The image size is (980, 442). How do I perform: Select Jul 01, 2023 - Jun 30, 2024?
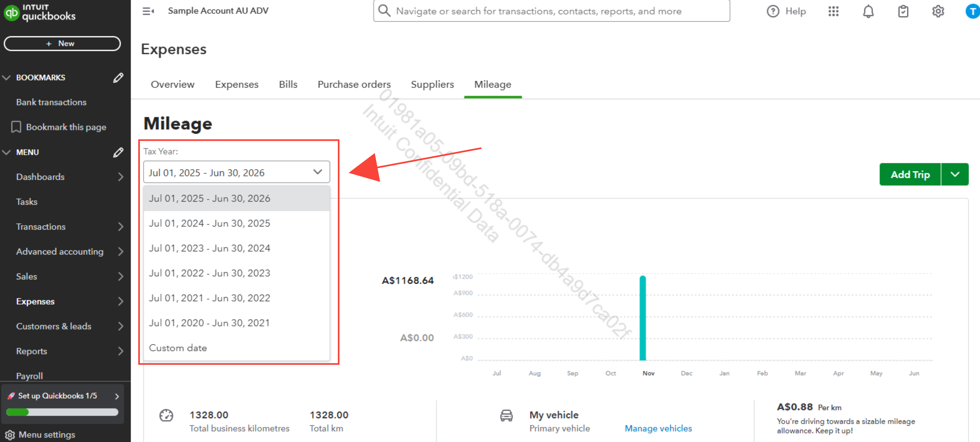coord(210,248)
